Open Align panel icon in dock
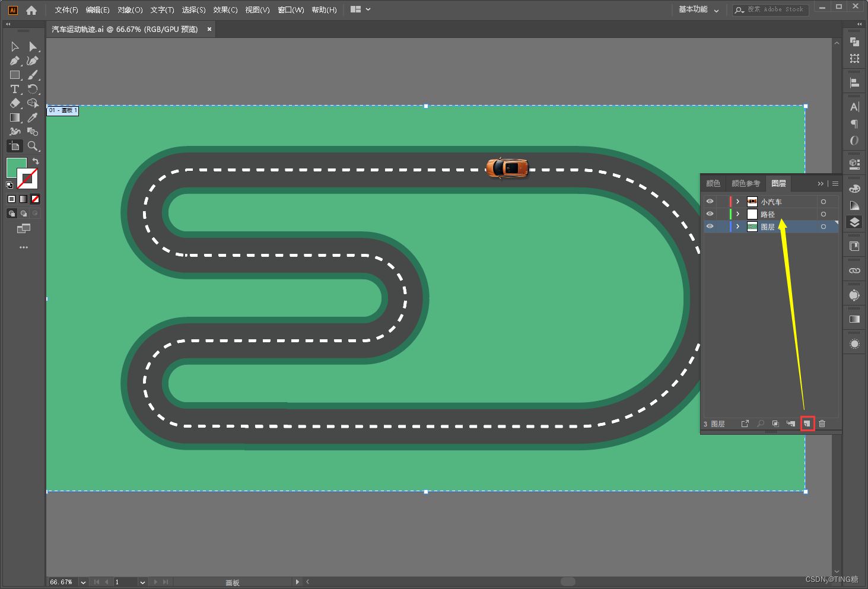 (854, 83)
